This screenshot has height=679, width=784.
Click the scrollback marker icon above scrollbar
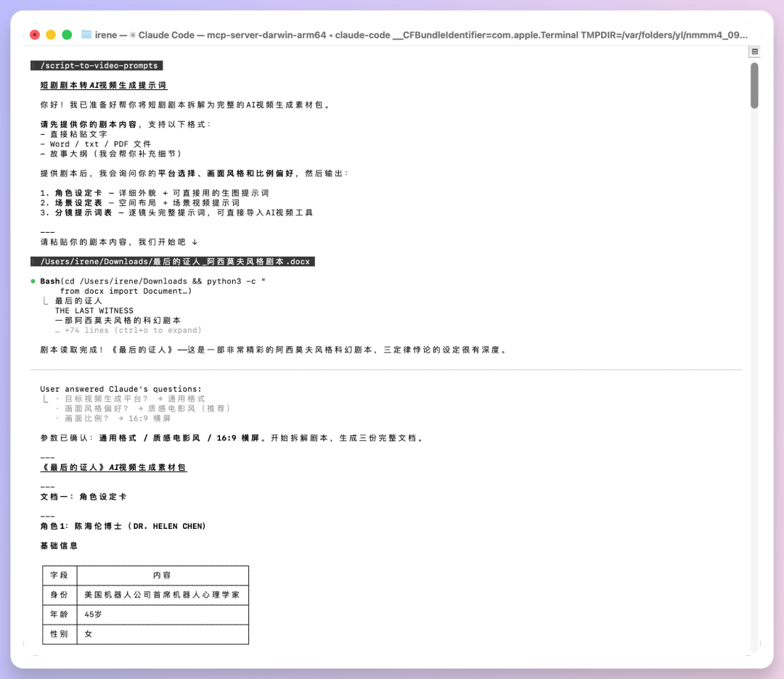(754, 52)
